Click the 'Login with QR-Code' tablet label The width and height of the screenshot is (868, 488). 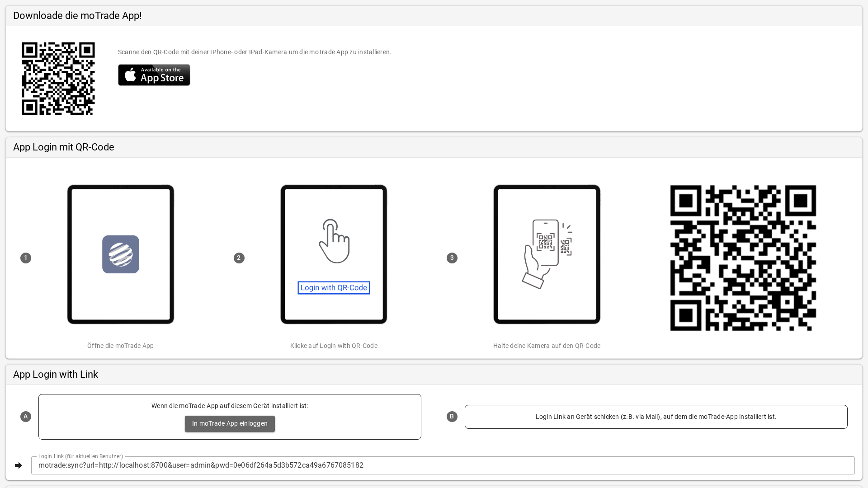(x=334, y=288)
